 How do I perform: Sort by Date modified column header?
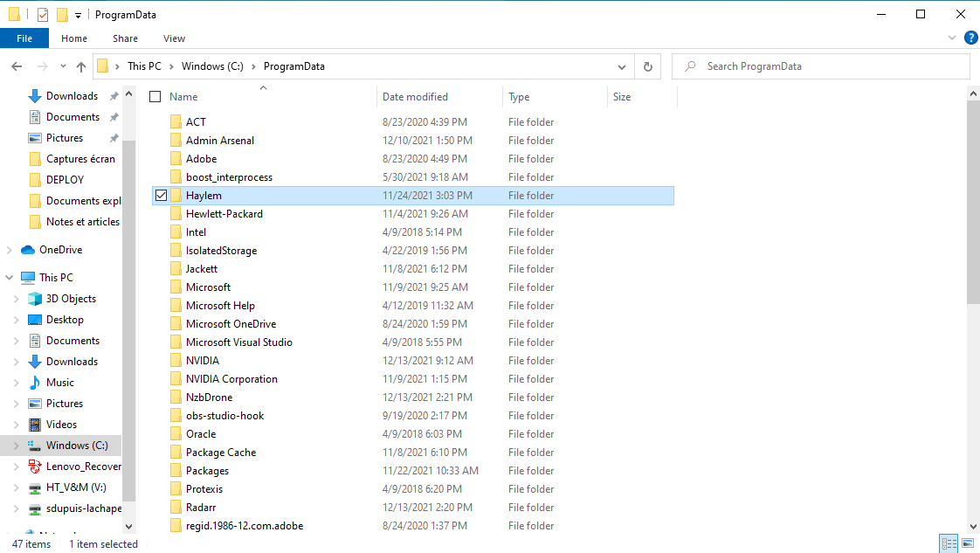pyautogui.click(x=415, y=97)
